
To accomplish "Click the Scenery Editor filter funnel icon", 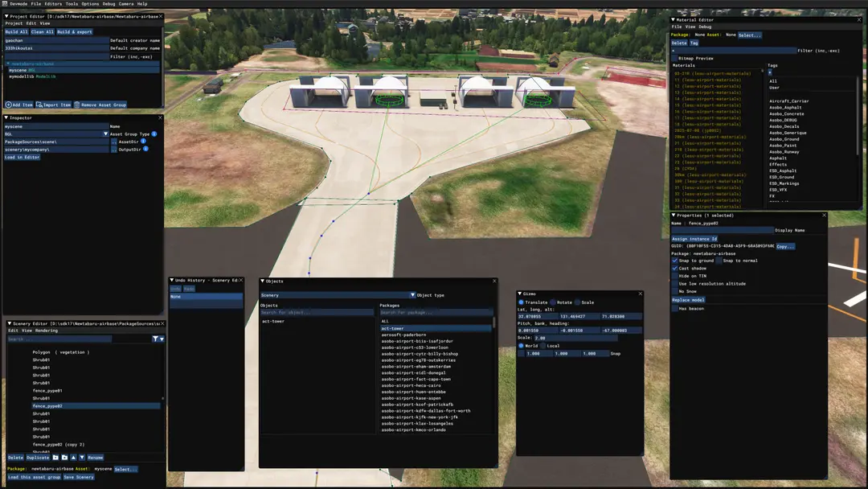I will pyautogui.click(x=155, y=339).
